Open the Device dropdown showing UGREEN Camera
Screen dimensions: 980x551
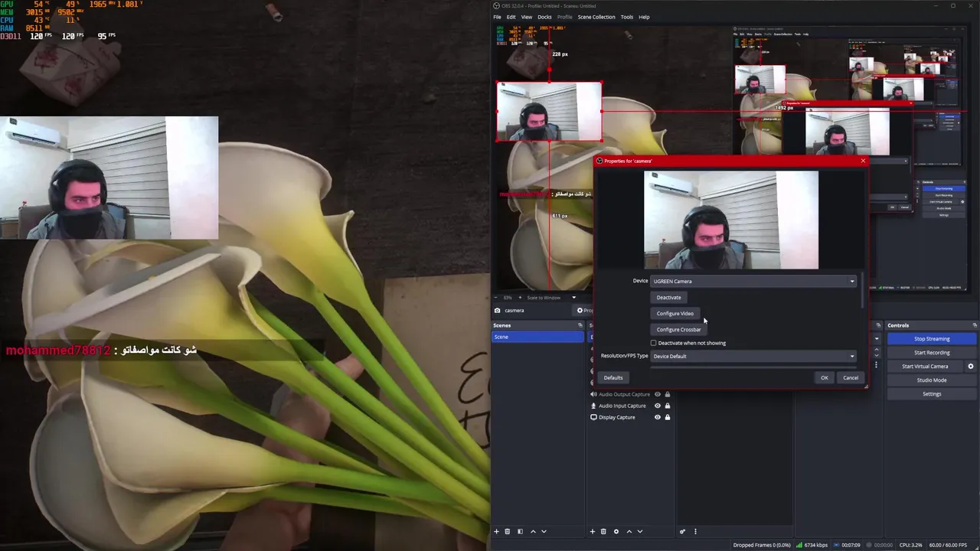(753, 281)
